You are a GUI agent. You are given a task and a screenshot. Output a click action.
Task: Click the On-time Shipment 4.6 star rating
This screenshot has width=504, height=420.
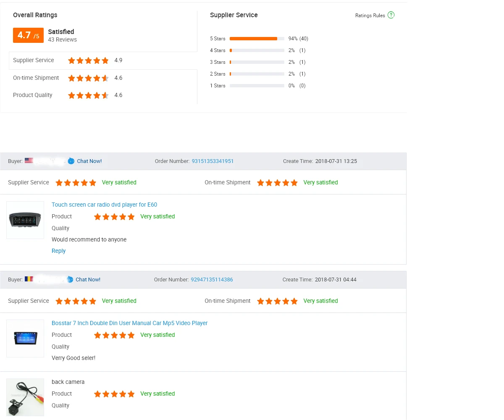click(88, 78)
